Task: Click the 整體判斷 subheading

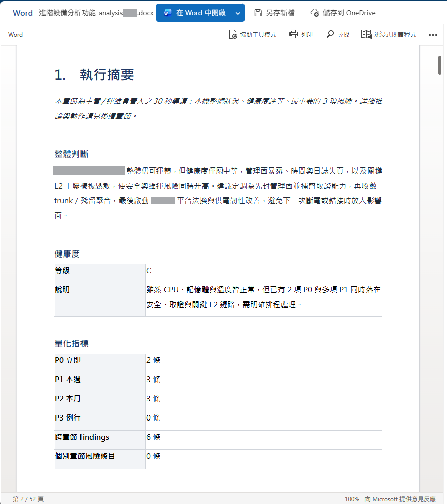Action: pyautogui.click(x=71, y=154)
